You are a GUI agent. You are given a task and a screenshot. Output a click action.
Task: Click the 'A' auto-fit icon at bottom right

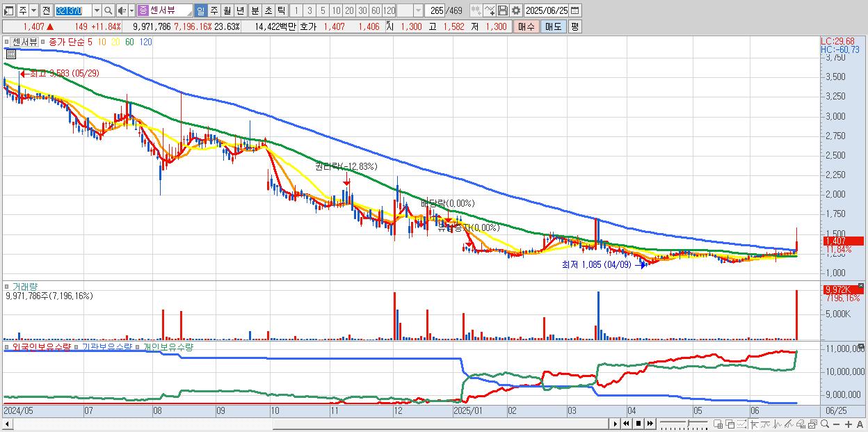(860, 424)
